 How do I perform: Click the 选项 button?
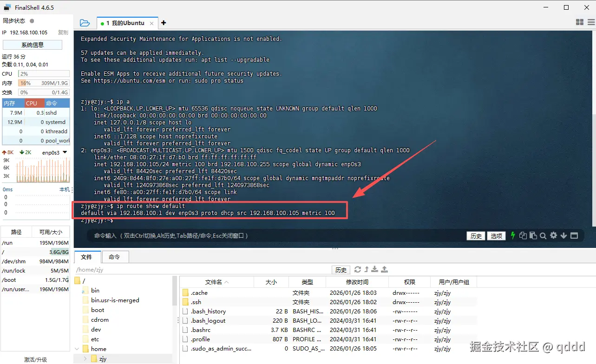[497, 236]
